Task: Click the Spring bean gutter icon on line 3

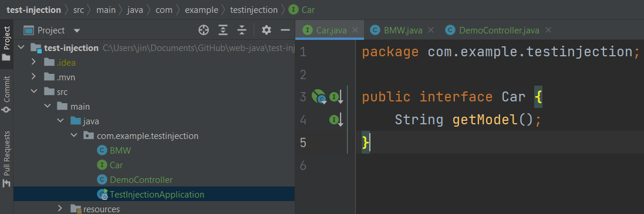Action: click(319, 97)
